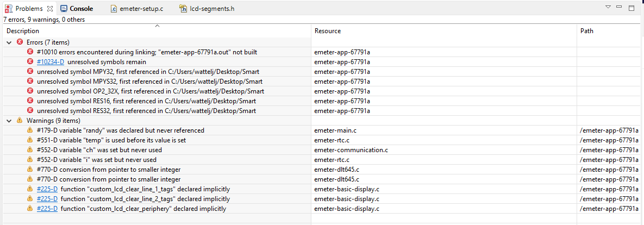Switch to the Console tab
Viewport: 644px width, 225px height.
pyautogui.click(x=76, y=9)
